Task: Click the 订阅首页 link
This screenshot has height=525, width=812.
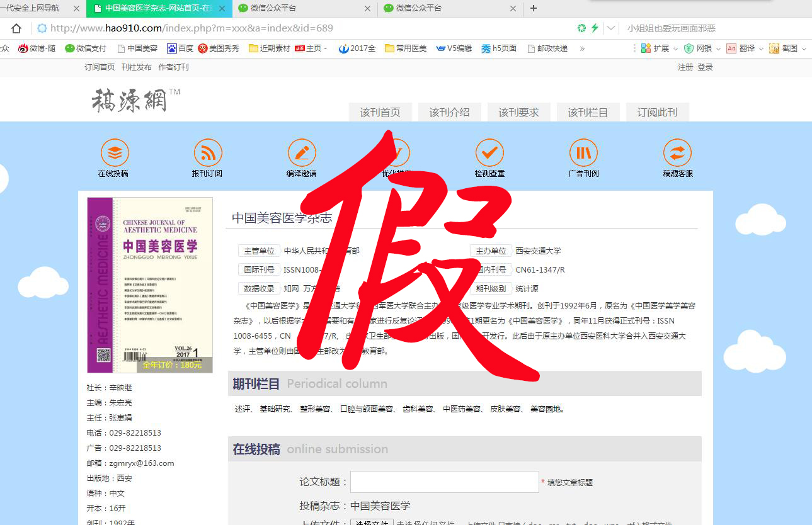Action: [x=100, y=67]
